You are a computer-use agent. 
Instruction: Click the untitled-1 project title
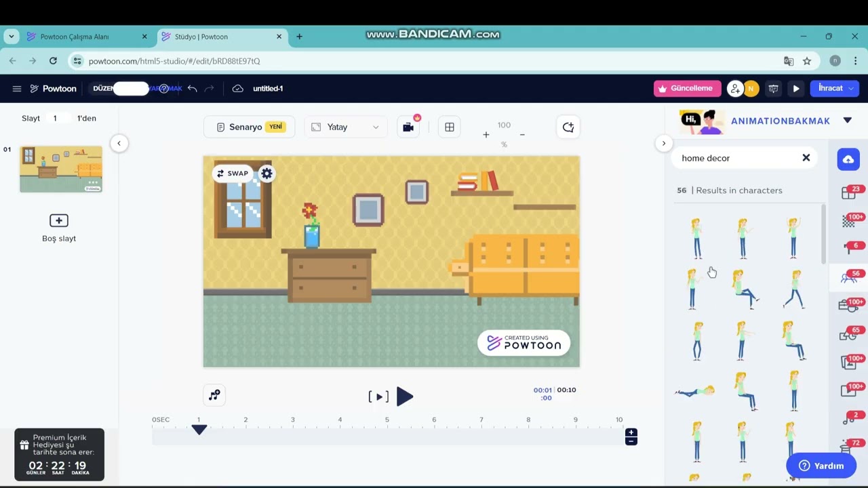pos(268,89)
